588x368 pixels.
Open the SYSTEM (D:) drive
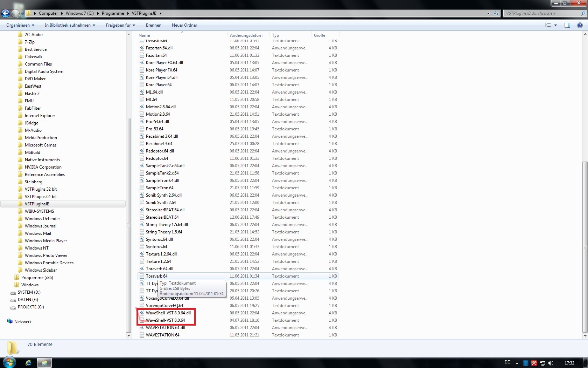tap(29, 292)
